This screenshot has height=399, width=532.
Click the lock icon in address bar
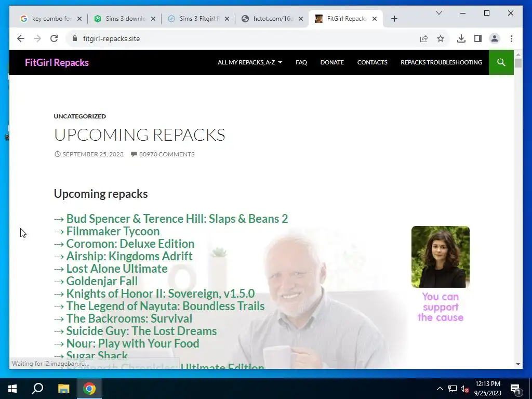pos(75,38)
